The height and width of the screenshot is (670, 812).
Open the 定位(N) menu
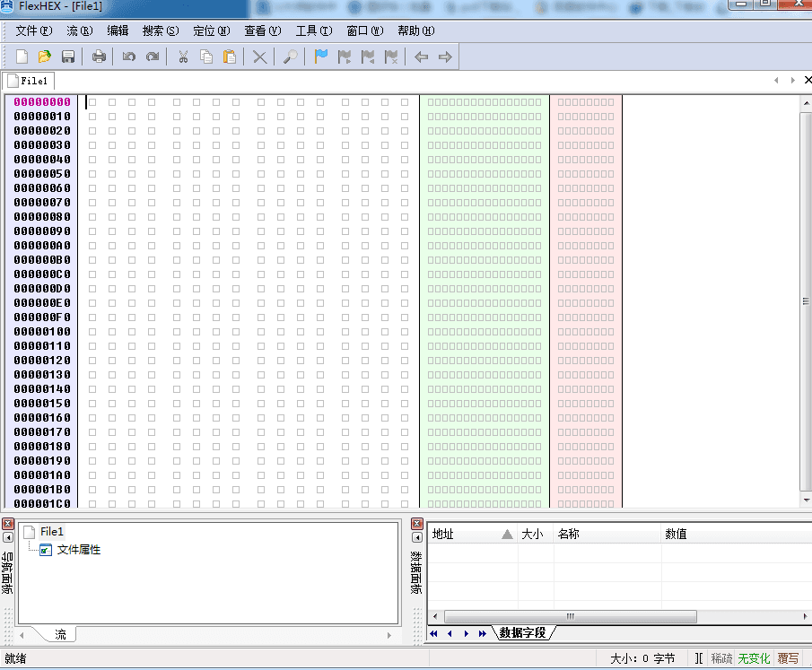click(211, 31)
